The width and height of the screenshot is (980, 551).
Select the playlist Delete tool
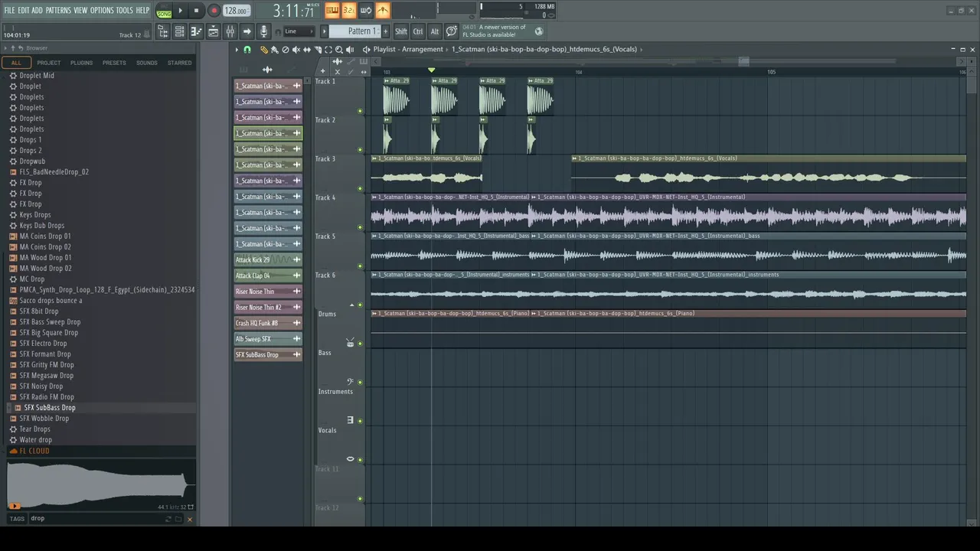[x=286, y=50]
